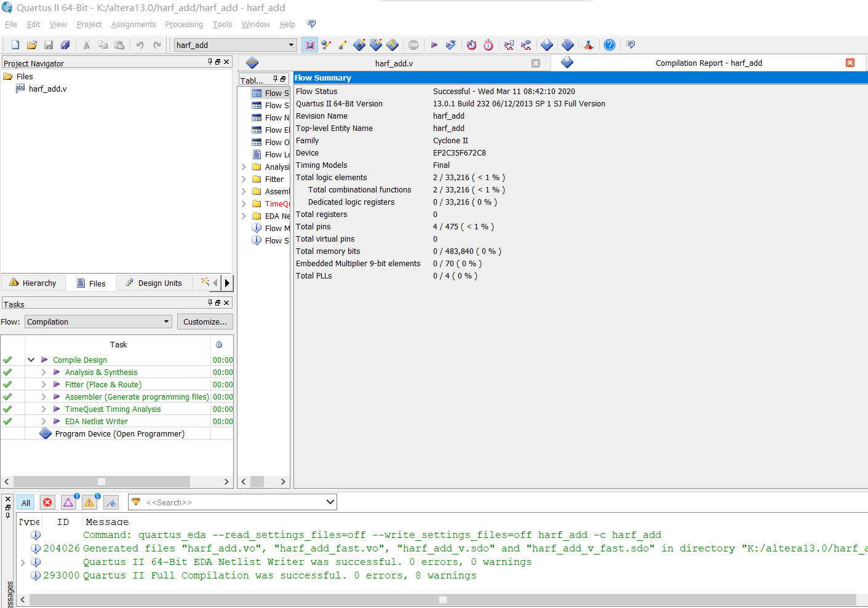Open the Pin Planner toolbar icon
Image resolution: width=868 pixels, height=608 pixels.
[x=359, y=45]
